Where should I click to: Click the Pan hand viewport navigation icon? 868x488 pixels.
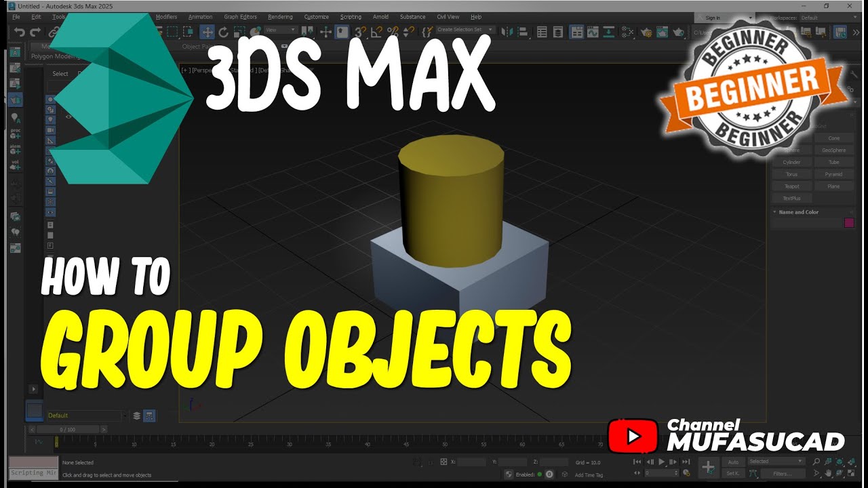coord(829,473)
